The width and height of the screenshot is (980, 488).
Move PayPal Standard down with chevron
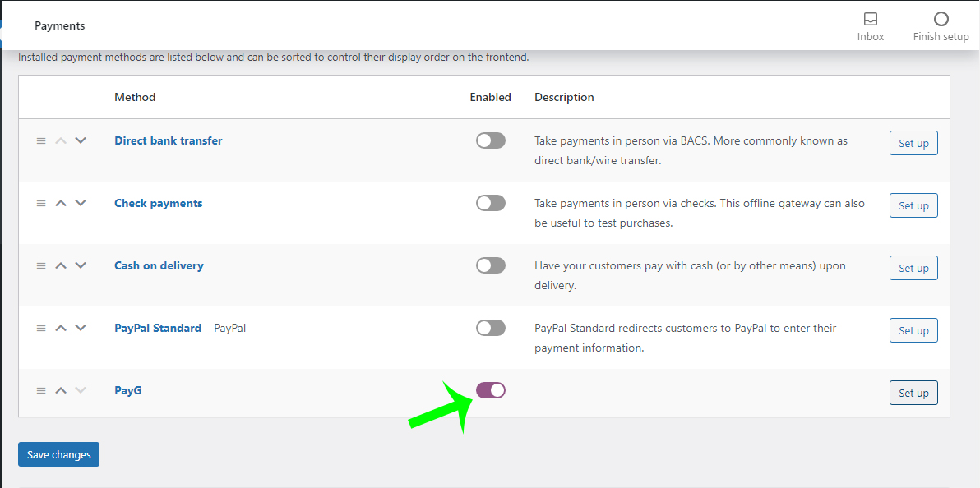click(x=80, y=328)
